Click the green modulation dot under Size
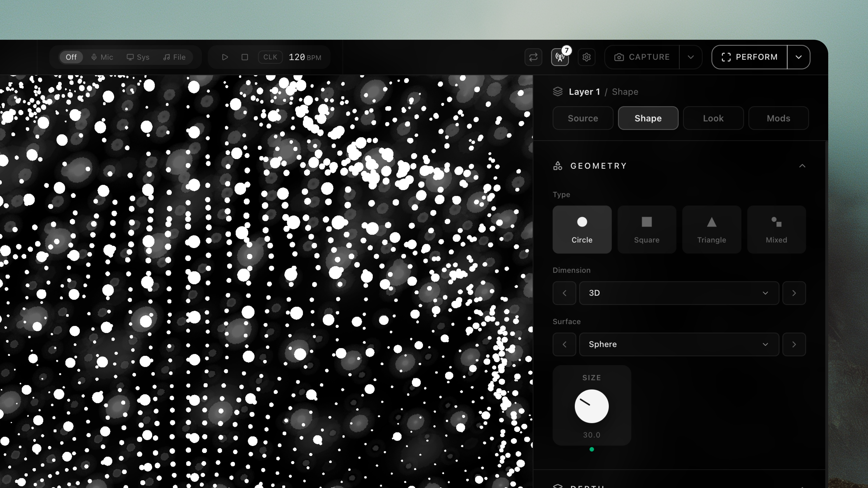The image size is (868, 488). tap(592, 449)
